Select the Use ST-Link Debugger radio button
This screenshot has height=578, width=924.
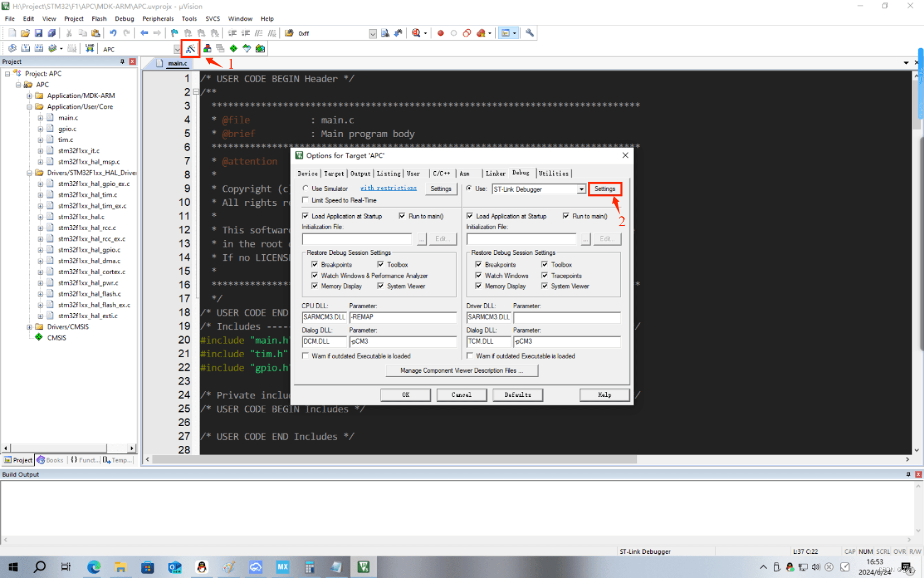click(469, 188)
